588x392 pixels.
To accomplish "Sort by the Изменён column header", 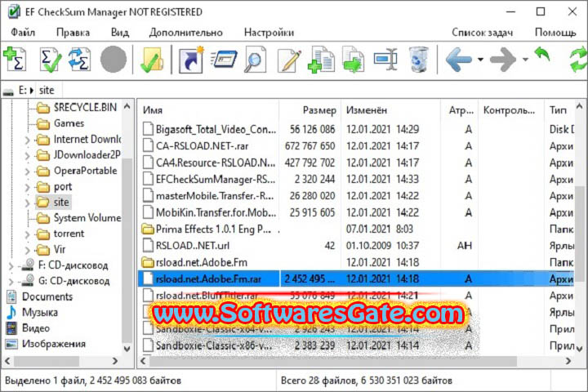I will (x=390, y=110).
